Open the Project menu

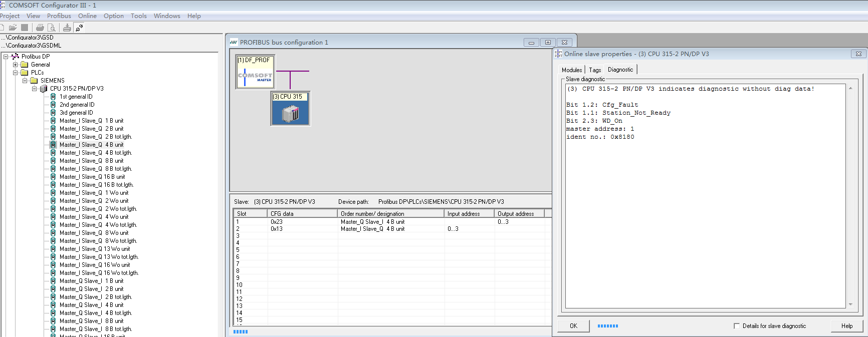pos(10,16)
